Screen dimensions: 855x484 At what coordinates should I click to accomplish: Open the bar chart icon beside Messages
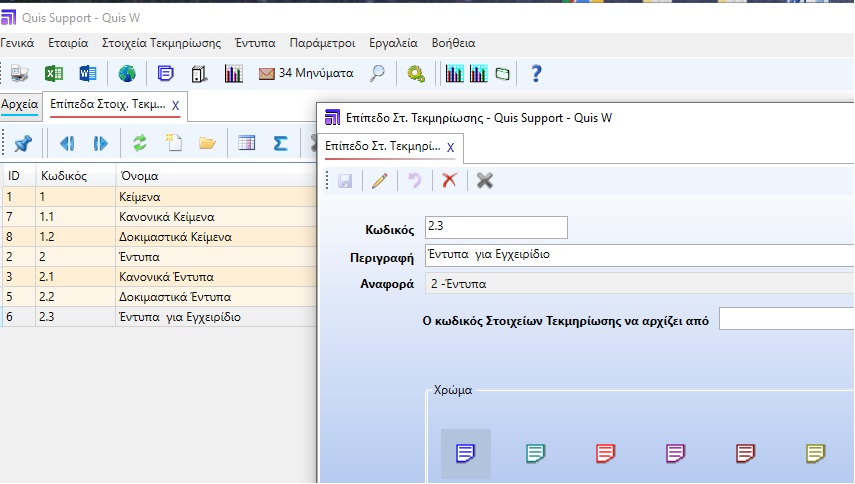(233, 74)
